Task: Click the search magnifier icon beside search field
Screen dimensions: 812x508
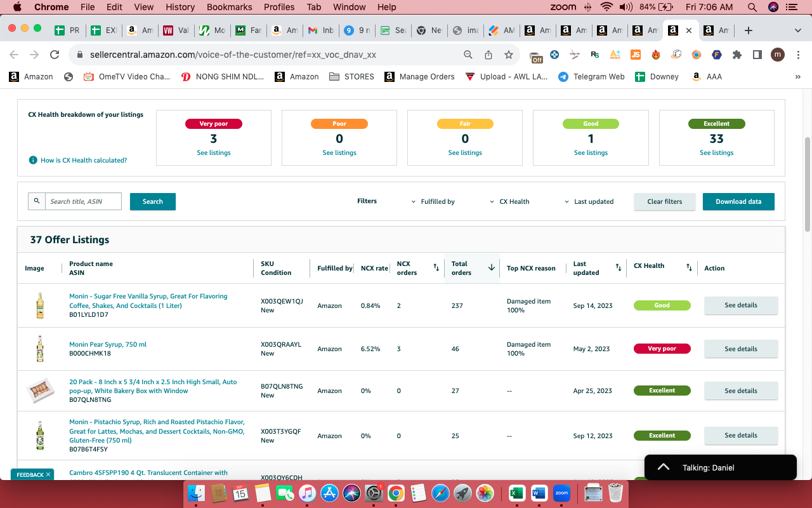Action: tap(37, 201)
